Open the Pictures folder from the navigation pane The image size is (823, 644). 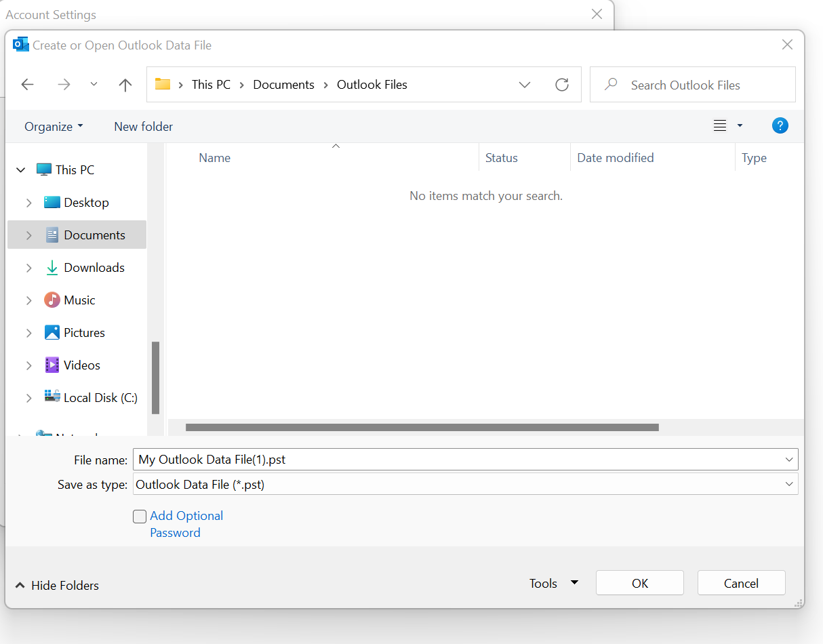[84, 332]
